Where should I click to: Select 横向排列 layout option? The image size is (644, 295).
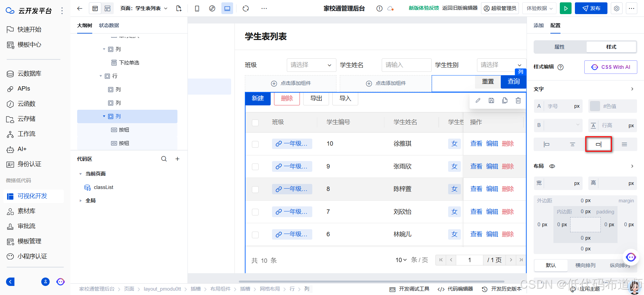tap(585, 265)
